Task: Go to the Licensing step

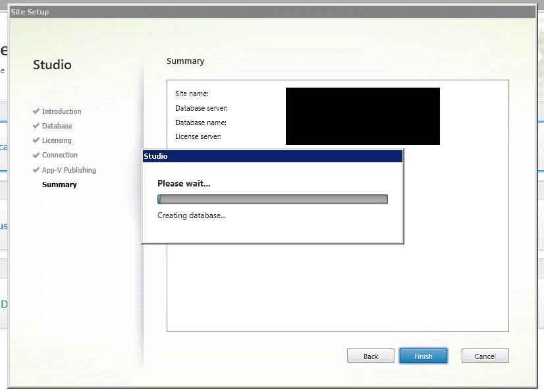Action: (x=57, y=140)
